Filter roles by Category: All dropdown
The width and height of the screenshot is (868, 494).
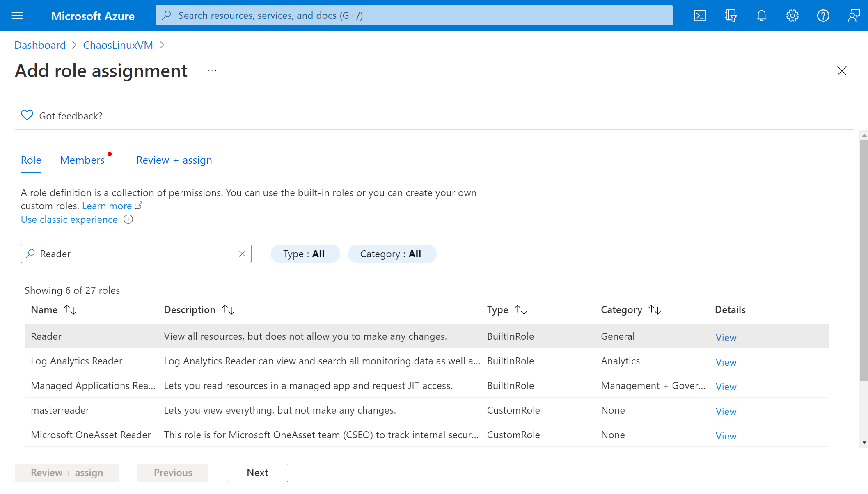tap(390, 253)
